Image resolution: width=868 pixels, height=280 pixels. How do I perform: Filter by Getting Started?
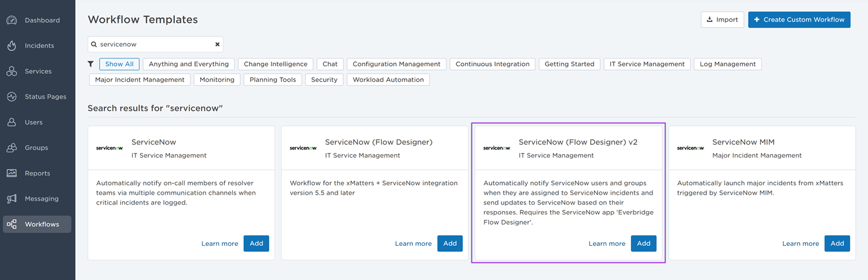tap(570, 64)
